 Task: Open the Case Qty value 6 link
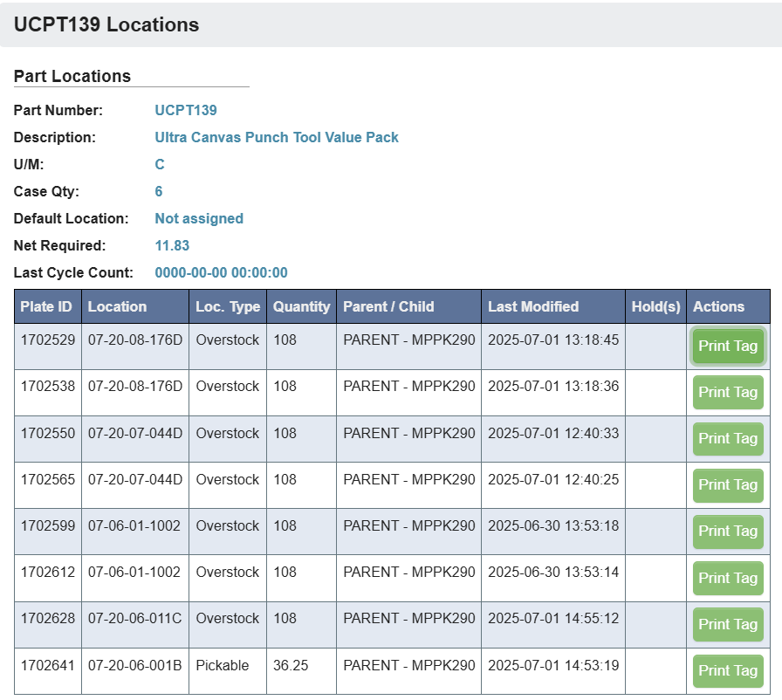[x=158, y=191]
